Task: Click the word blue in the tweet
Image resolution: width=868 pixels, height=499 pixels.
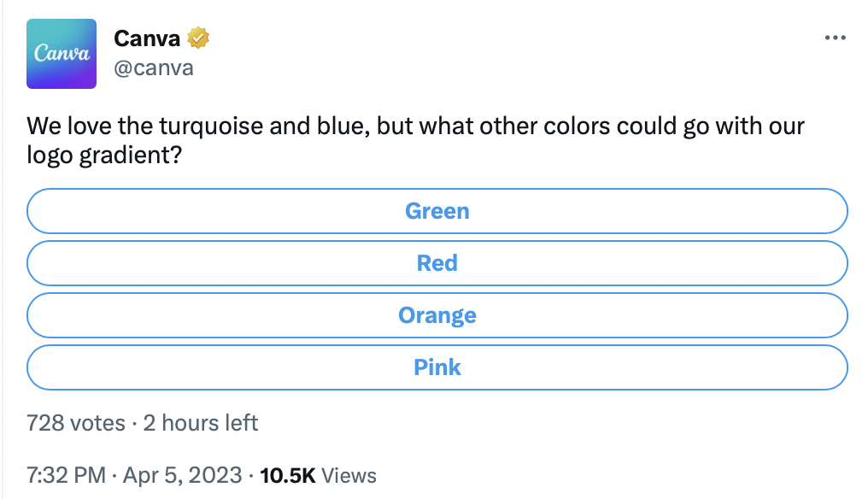Action: [x=343, y=126]
